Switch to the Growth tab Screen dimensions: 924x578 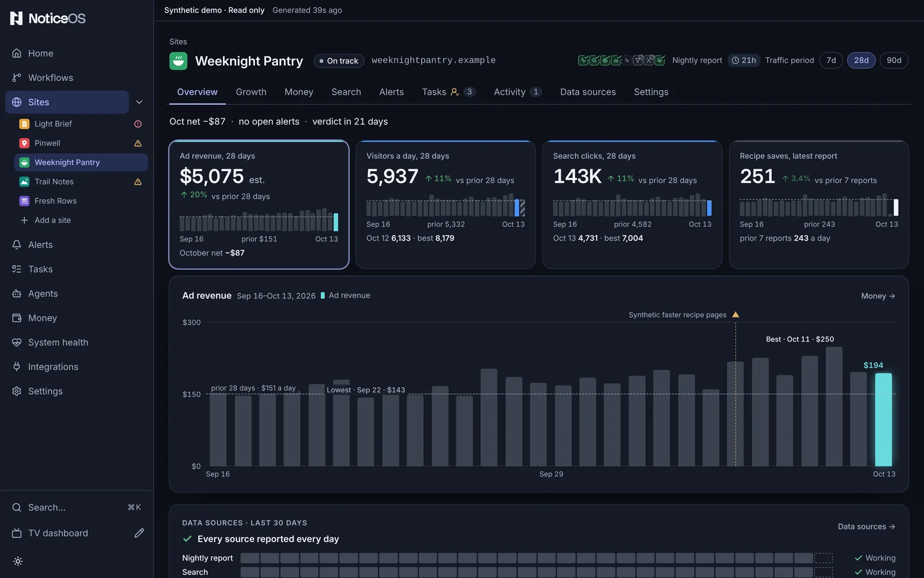pos(251,92)
